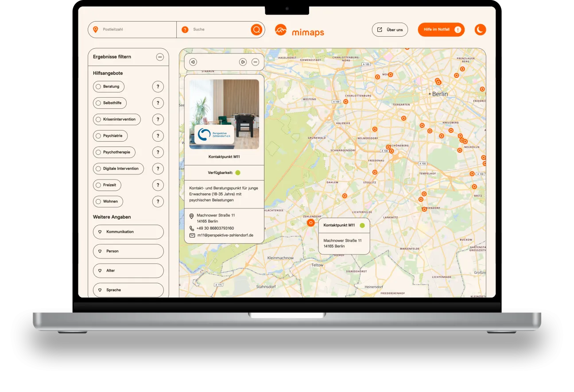The height and width of the screenshot is (392, 574).
Task: Click the Kontaktpunkt M11 title in the card
Action: pyautogui.click(x=224, y=157)
